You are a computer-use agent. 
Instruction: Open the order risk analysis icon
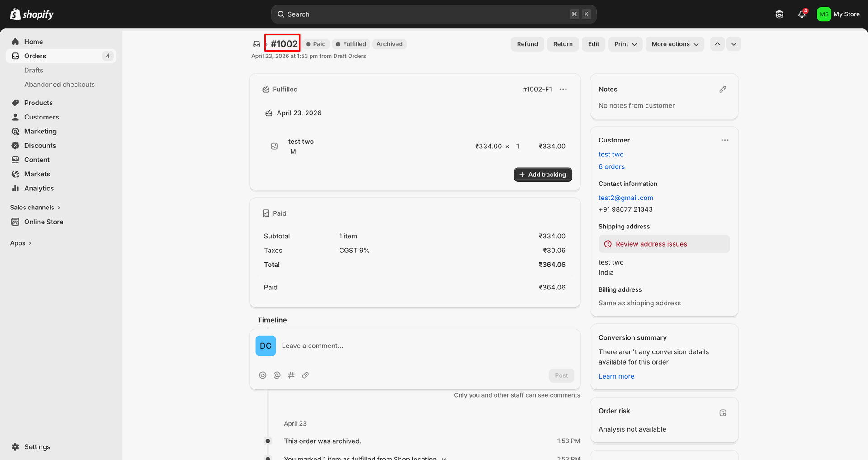(723, 413)
